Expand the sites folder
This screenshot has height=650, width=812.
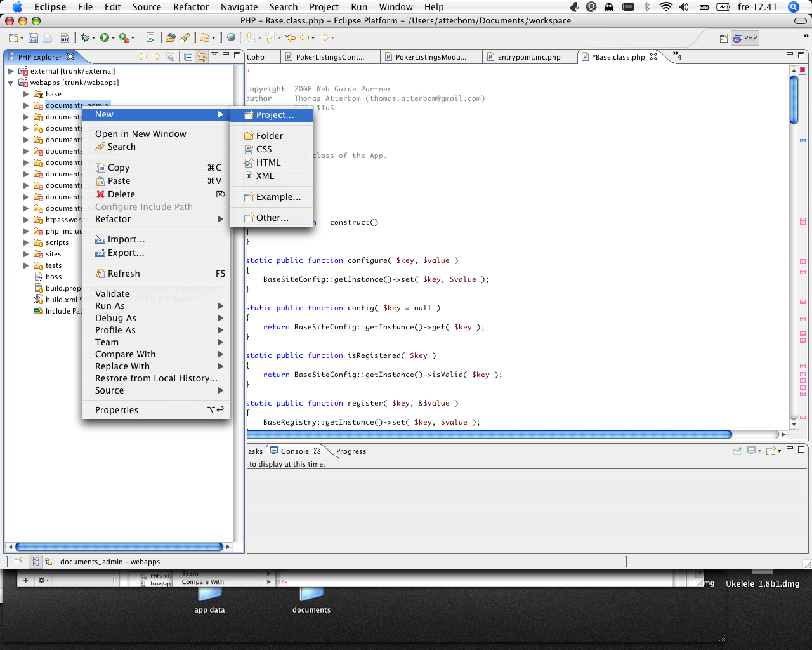pyautogui.click(x=26, y=254)
